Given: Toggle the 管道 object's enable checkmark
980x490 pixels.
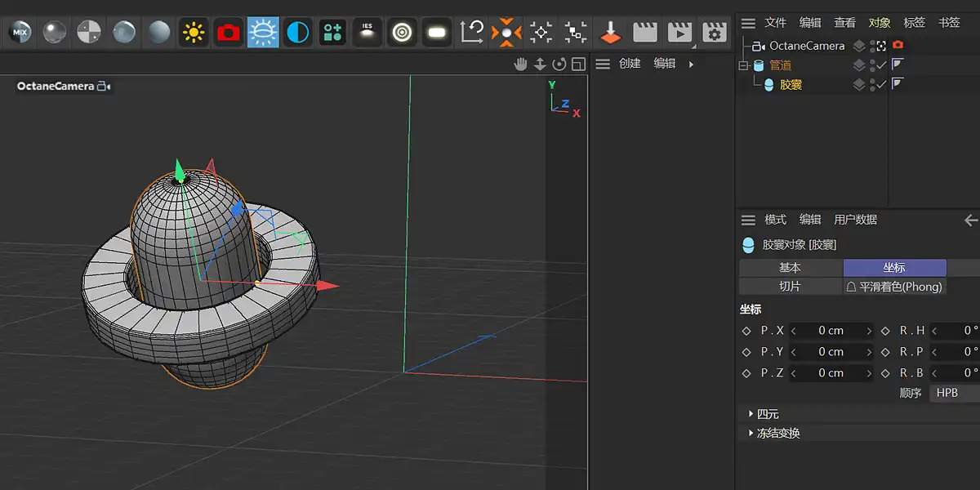Looking at the screenshot, I should pos(881,65).
